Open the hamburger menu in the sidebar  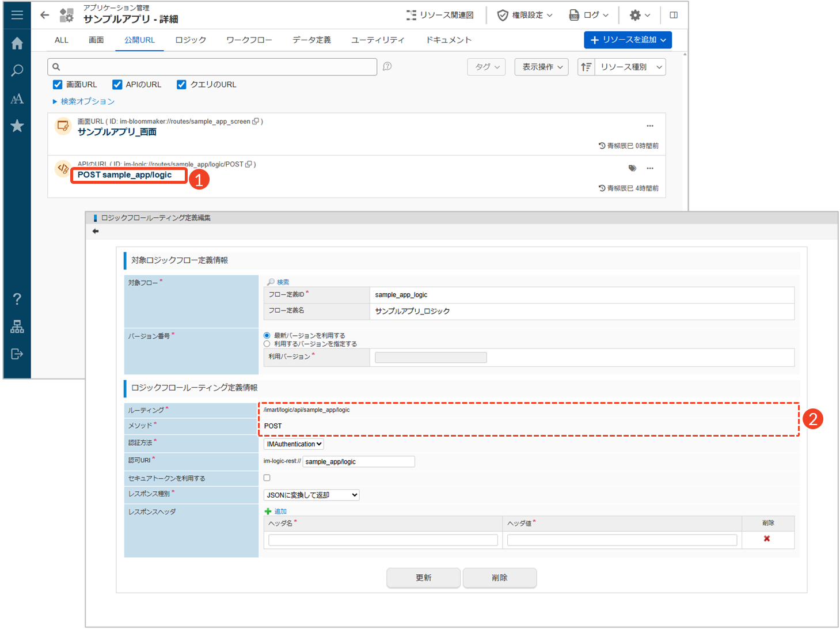[17, 15]
